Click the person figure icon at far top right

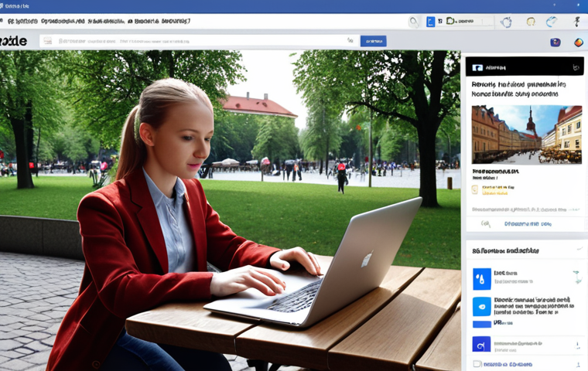point(577,22)
